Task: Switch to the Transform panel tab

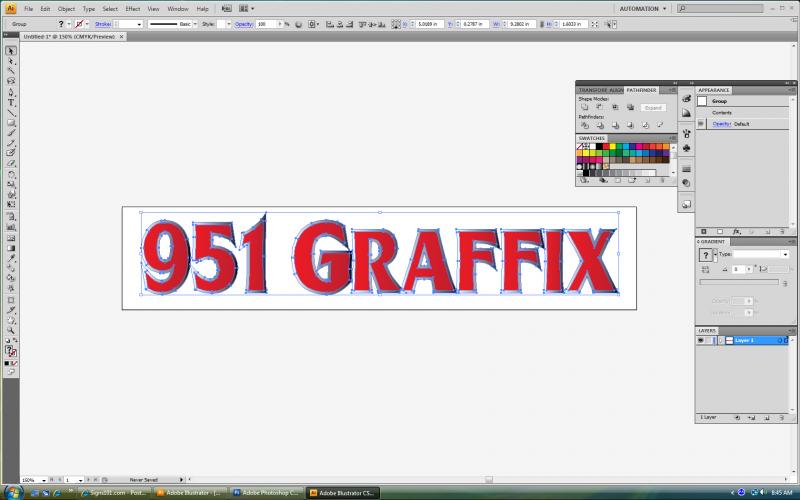Action: 592,90
